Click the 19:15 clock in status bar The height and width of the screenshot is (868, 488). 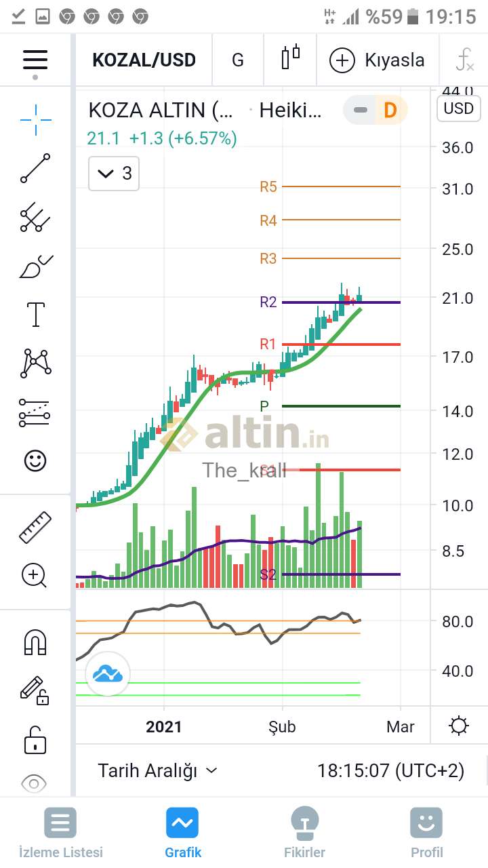(451, 16)
